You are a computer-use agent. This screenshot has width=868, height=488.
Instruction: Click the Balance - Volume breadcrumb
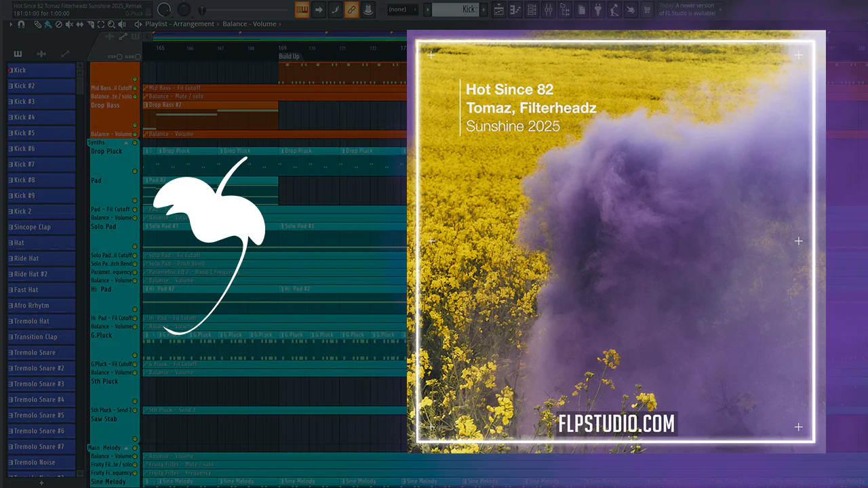[x=250, y=24]
